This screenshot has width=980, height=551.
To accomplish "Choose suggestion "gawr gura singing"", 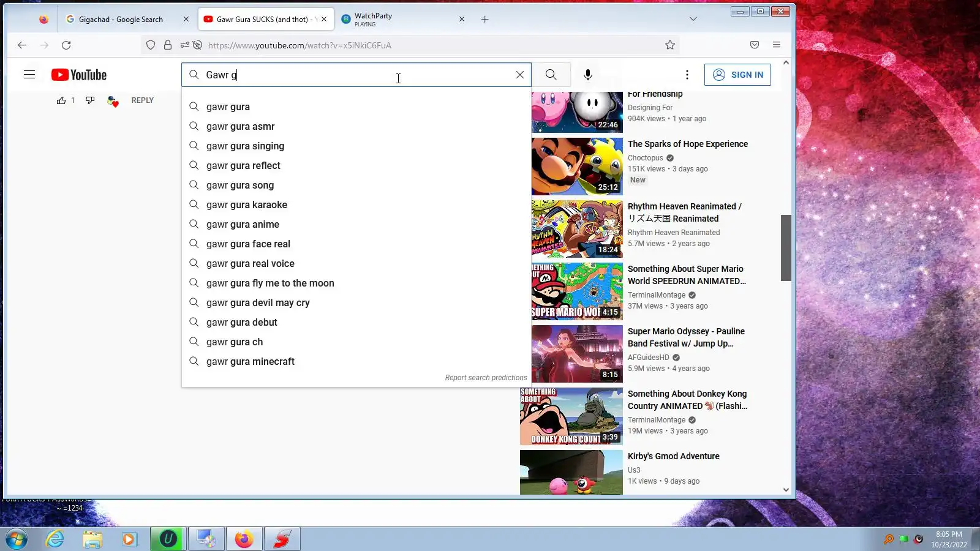I will pos(356,146).
